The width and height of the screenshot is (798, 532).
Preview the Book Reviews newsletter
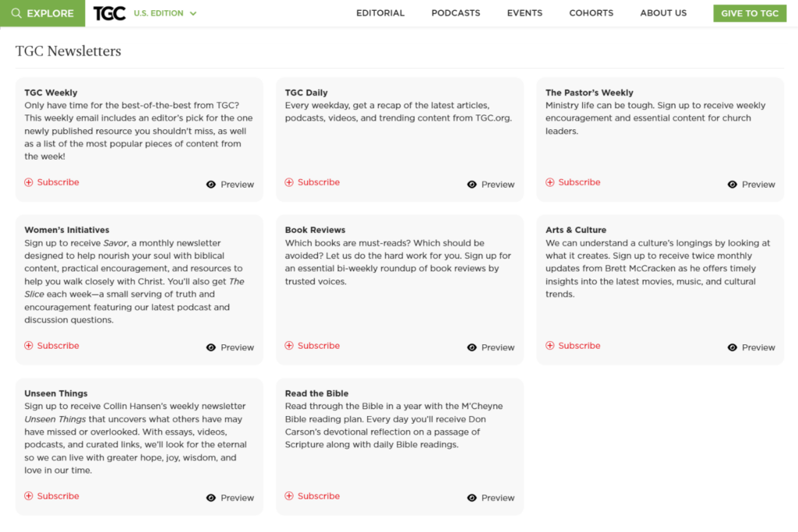click(x=491, y=347)
